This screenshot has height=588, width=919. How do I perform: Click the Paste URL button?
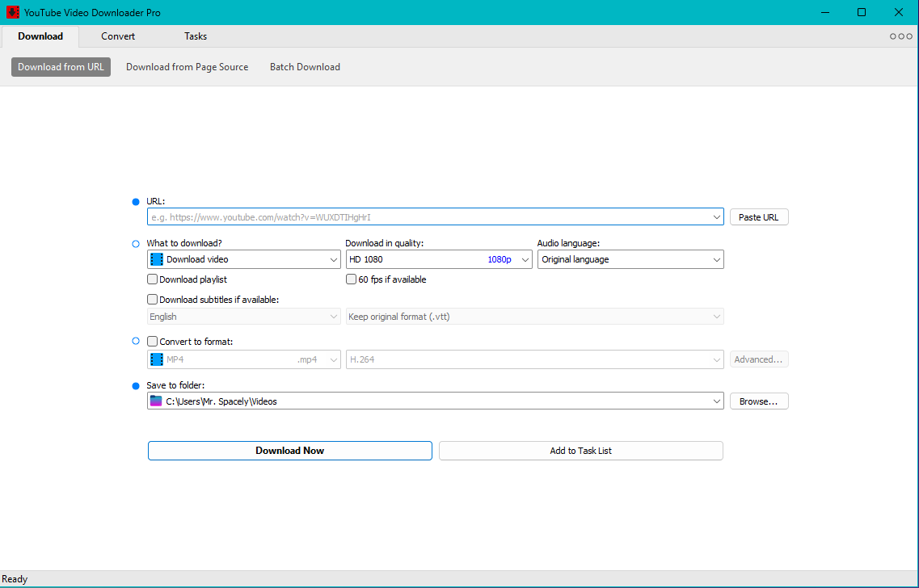(759, 217)
